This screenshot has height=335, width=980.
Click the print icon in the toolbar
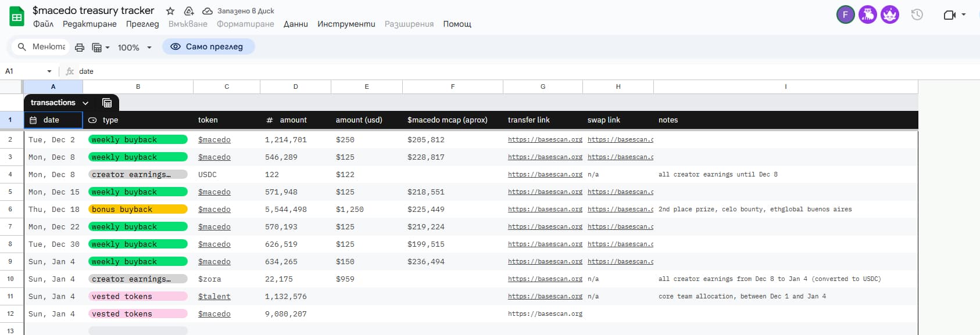80,47
